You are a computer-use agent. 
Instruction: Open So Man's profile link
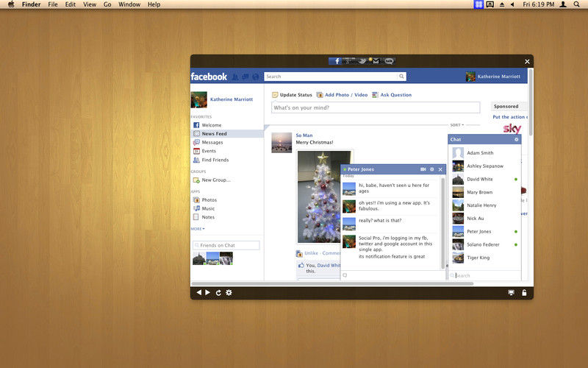pos(304,135)
